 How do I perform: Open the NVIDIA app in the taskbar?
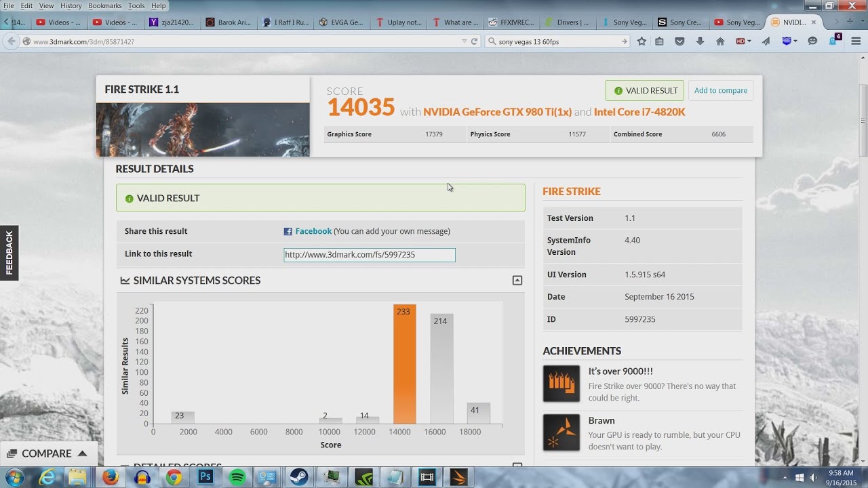pos(363,478)
